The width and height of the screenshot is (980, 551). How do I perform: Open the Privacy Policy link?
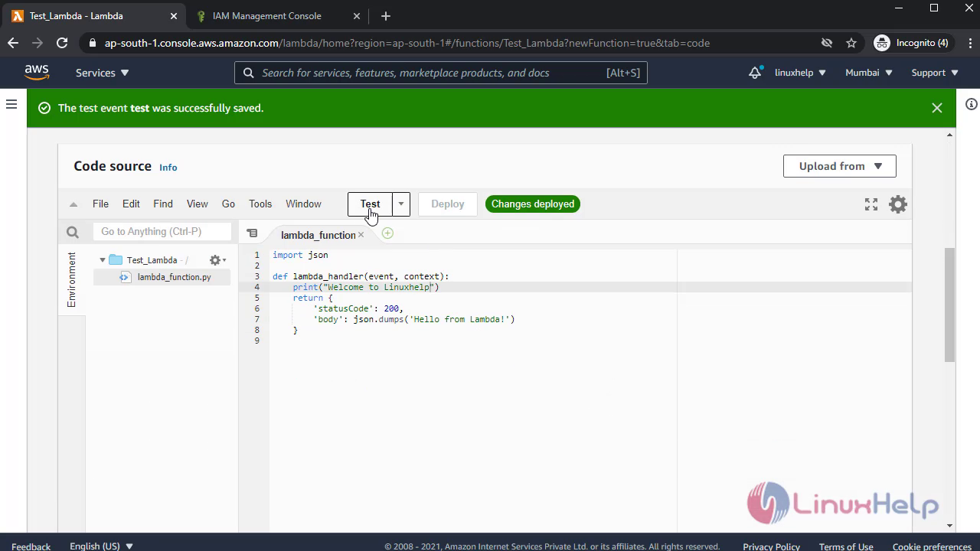tap(771, 546)
